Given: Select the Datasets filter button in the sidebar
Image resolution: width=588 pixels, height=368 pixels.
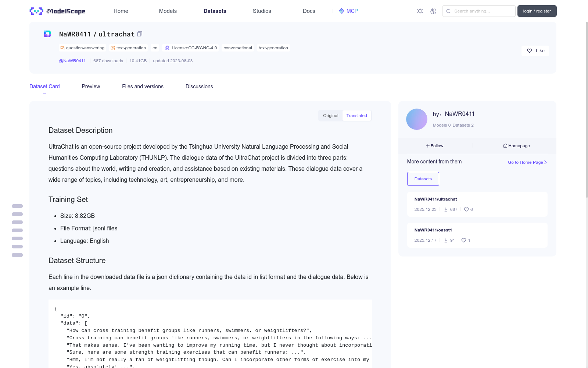Looking at the screenshot, I should pyautogui.click(x=423, y=179).
